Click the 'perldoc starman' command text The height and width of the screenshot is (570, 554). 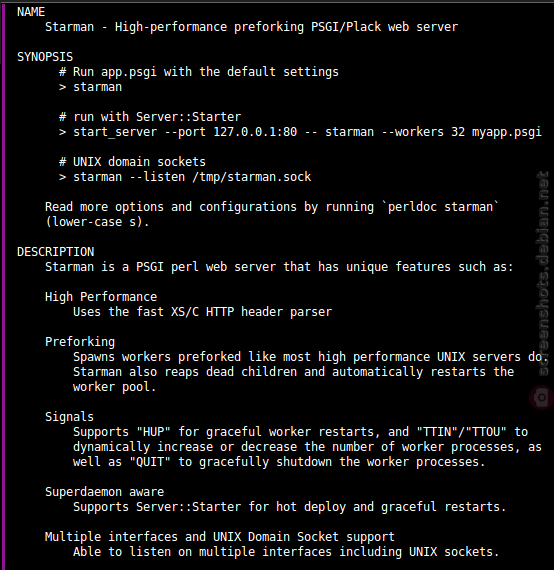pos(441,207)
